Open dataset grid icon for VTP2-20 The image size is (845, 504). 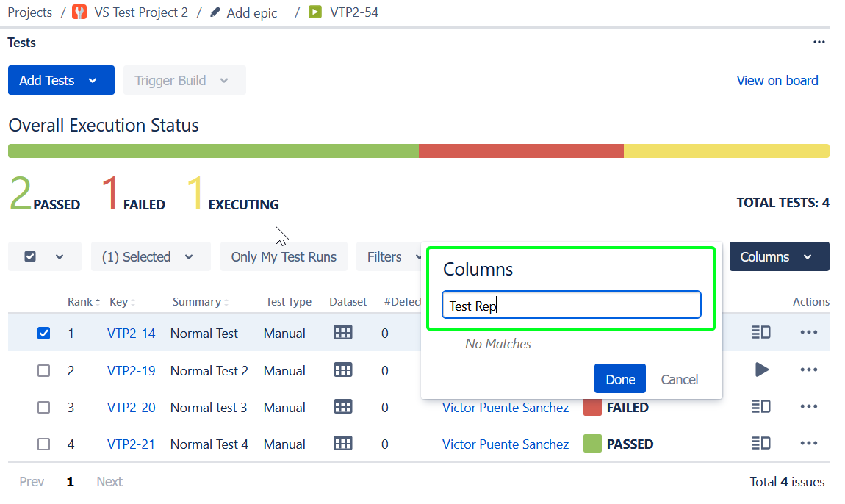343,407
